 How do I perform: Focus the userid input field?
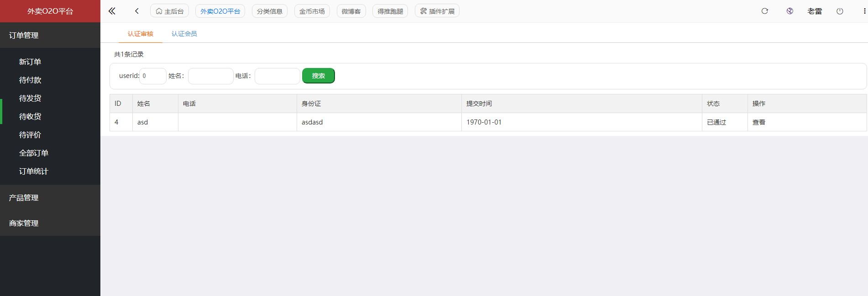tap(153, 76)
